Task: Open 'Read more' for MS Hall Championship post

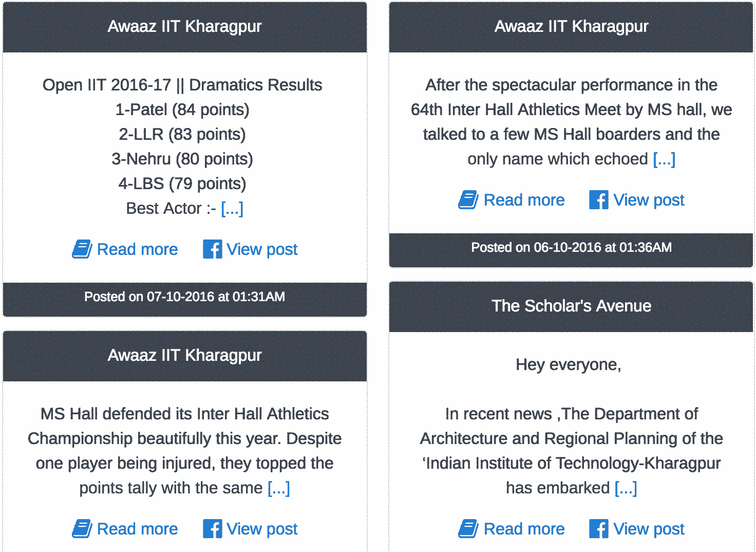Action: point(137,529)
